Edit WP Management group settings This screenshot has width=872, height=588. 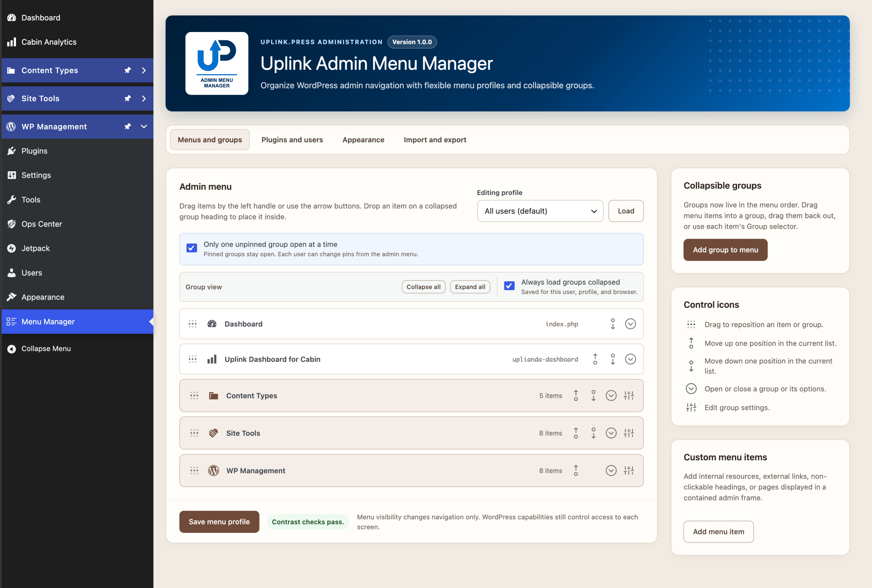coord(629,471)
